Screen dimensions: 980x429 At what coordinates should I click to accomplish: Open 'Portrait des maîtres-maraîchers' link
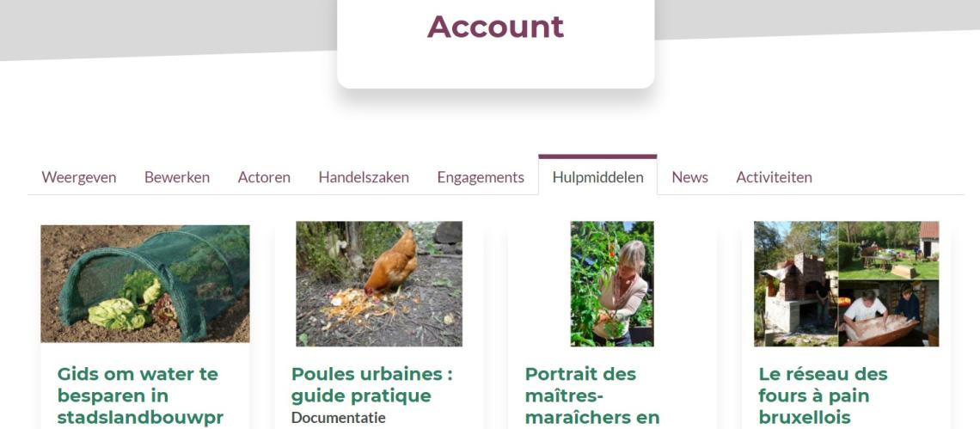pyautogui.click(x=592, y=395)
